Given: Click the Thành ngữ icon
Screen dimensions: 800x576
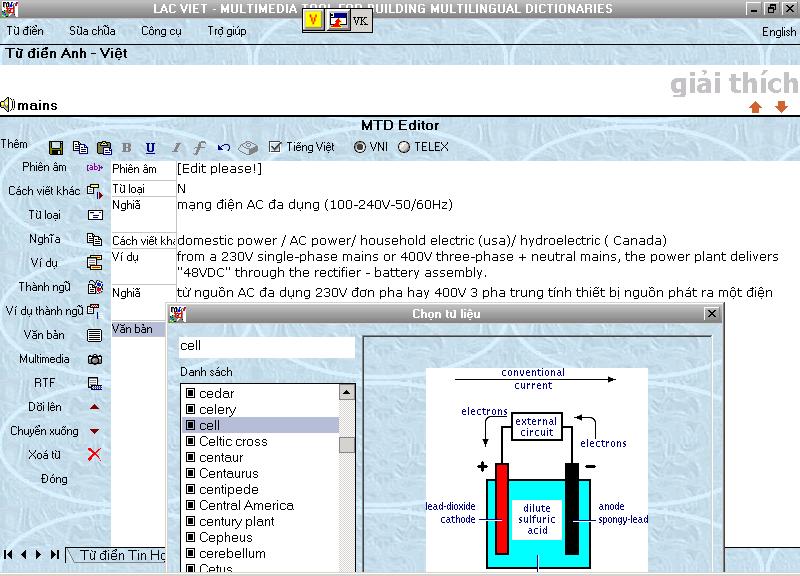Looking at the screenshot, I should click(x=95, y=287).
